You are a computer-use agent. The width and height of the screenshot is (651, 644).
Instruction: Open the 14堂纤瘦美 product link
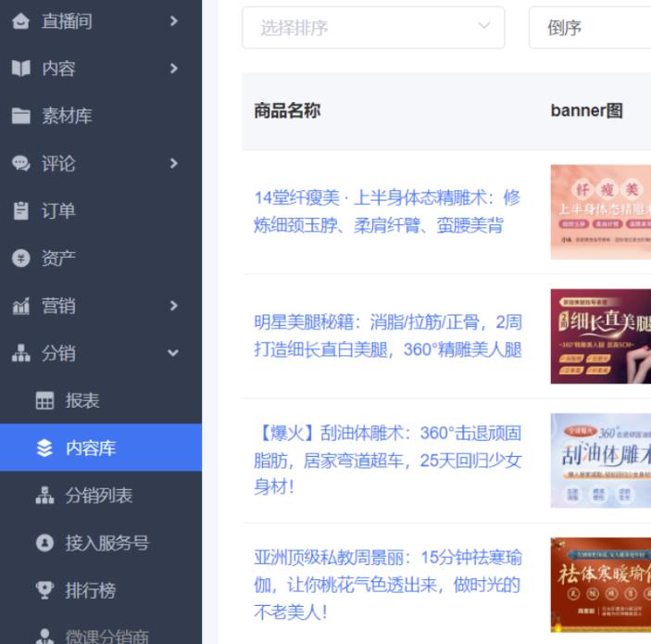[387, 211]
